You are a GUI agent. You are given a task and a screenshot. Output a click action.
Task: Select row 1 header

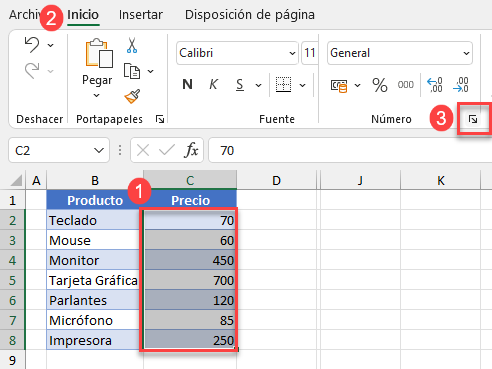pyautogui.click(x=13, y=200)
